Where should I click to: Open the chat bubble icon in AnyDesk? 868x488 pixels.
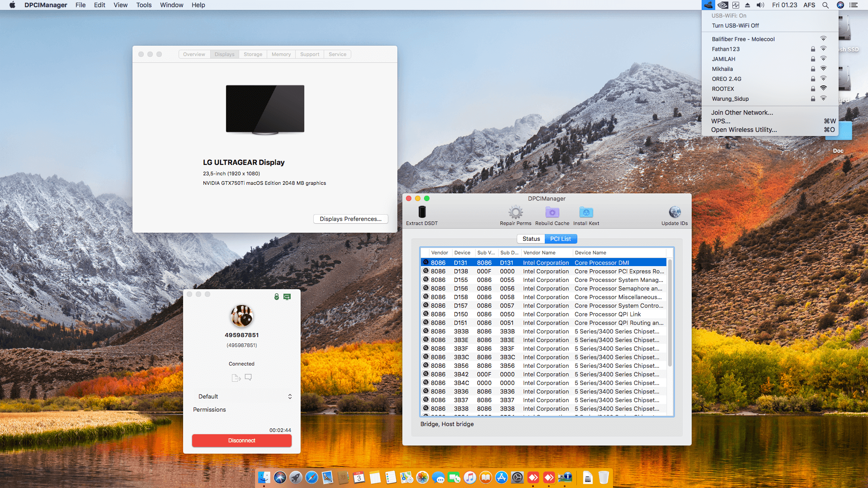point(248,377)
